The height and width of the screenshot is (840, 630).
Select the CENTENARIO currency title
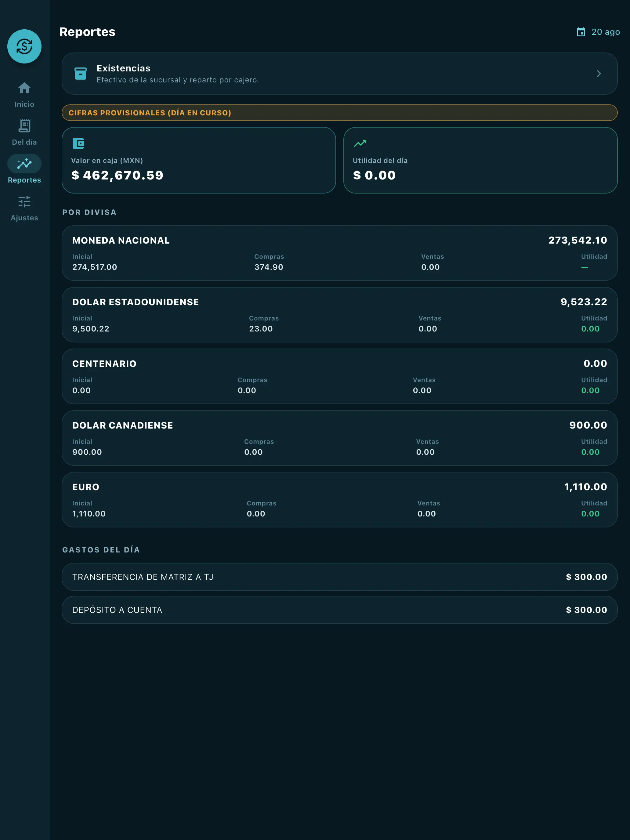click(x=104, y=364)
